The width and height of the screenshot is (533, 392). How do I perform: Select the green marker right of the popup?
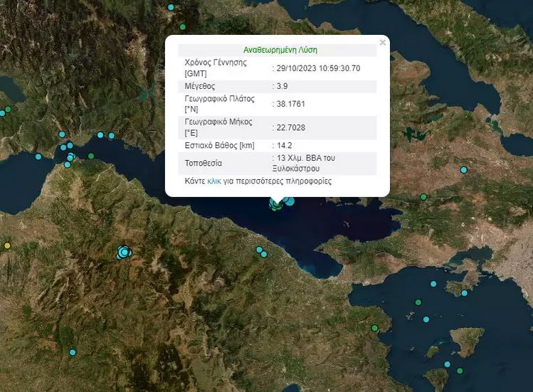click(423, 197)
